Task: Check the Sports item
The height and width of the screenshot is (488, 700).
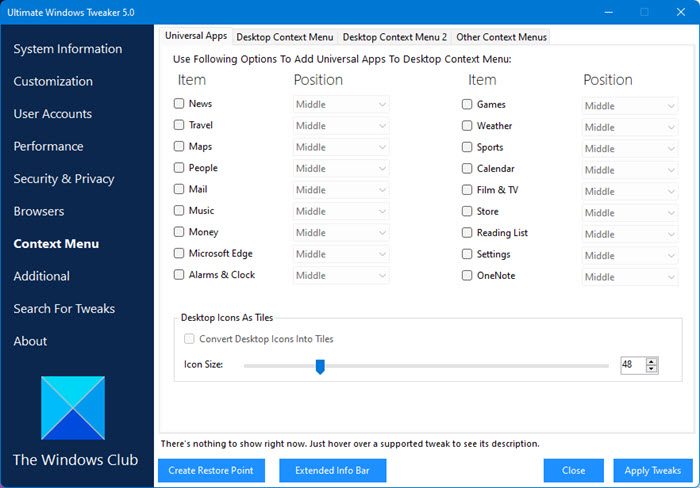Action: coord(467,147)
